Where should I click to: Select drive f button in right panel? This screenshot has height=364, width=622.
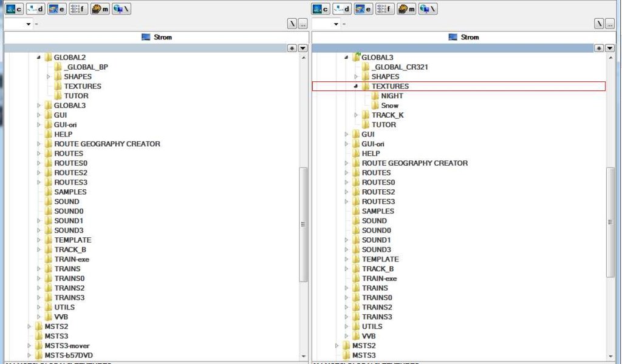(x=384, y=8)
